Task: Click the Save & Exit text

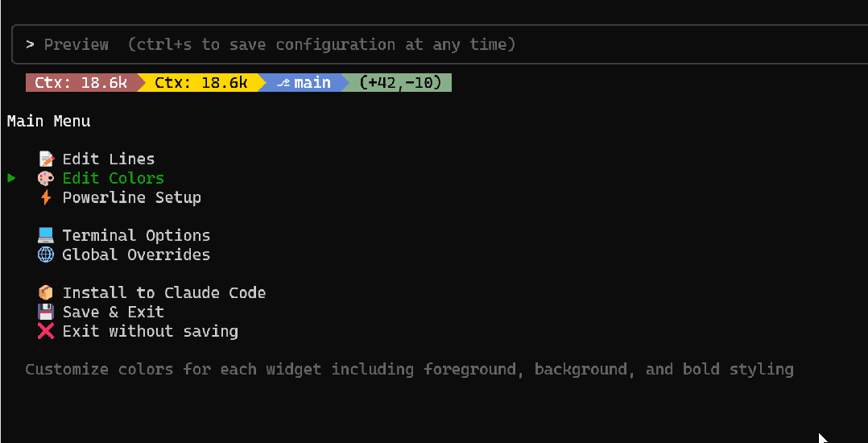Action: 114,312
